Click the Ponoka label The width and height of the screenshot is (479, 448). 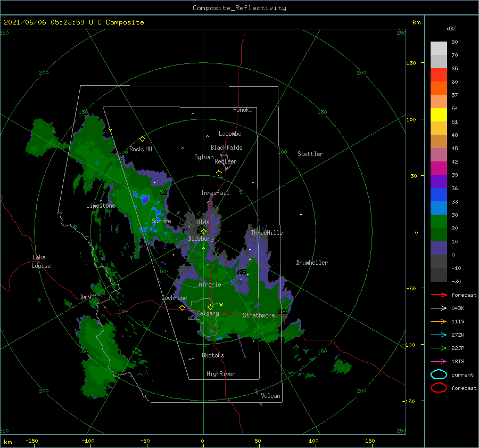[x=243, y=110]
